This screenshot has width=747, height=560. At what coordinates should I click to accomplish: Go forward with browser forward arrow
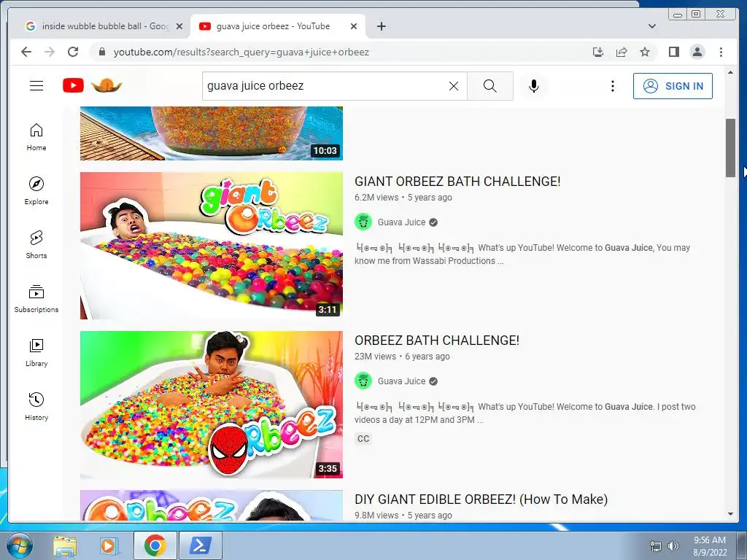[x=50, y=52]
